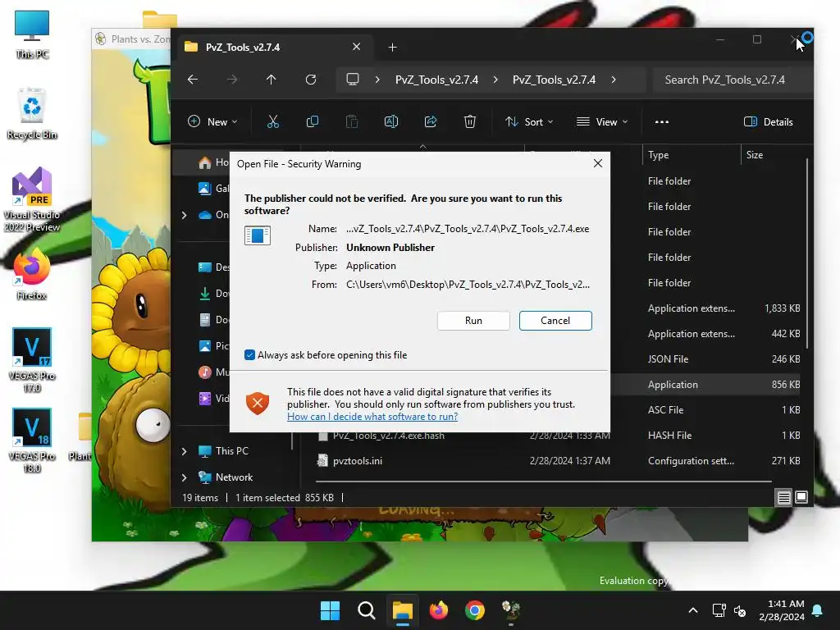Click Plants vs. Zombies taskbar icon
This screenshot has height=630, width=840.
pyautogui.click(x=511, y=610)
